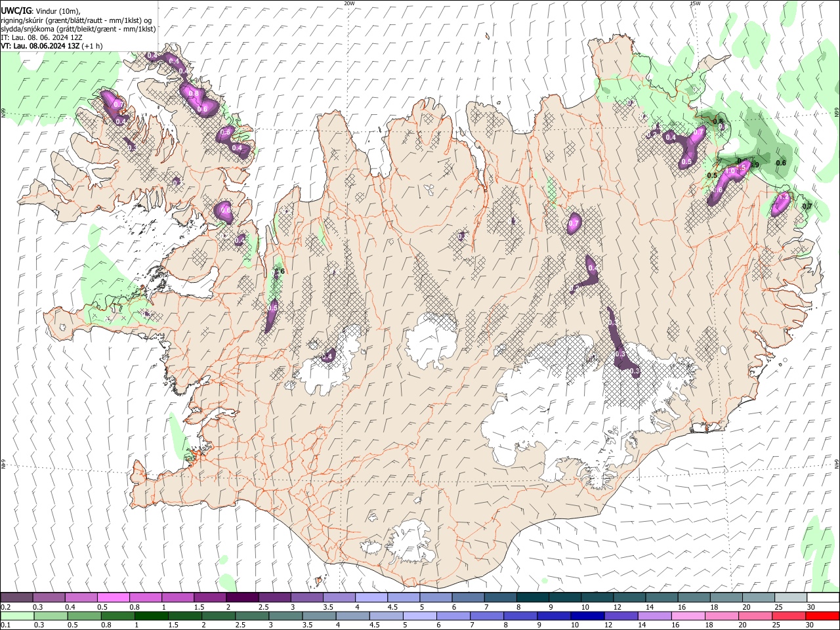Pick the bright red 30 rain scale swatch
840x630 pixels.
(x=821, y=616)
